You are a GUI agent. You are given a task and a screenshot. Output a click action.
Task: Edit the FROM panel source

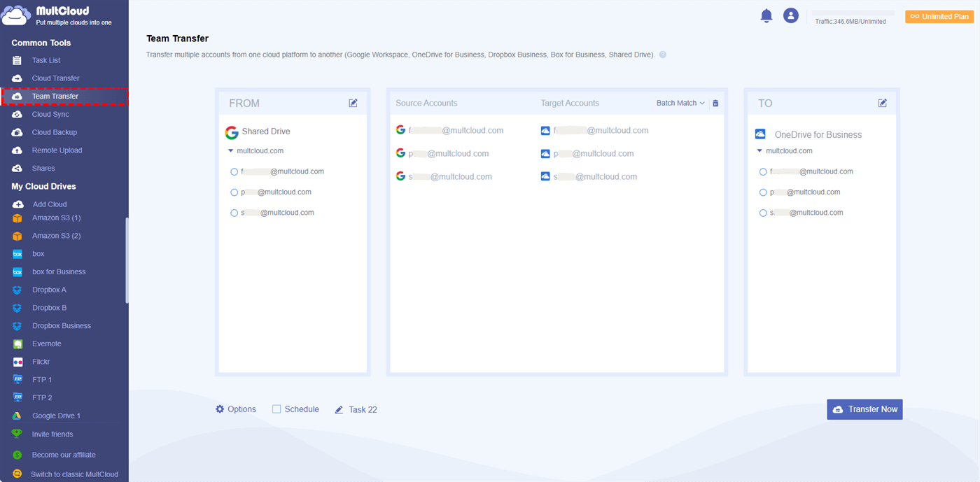[353, 103]
